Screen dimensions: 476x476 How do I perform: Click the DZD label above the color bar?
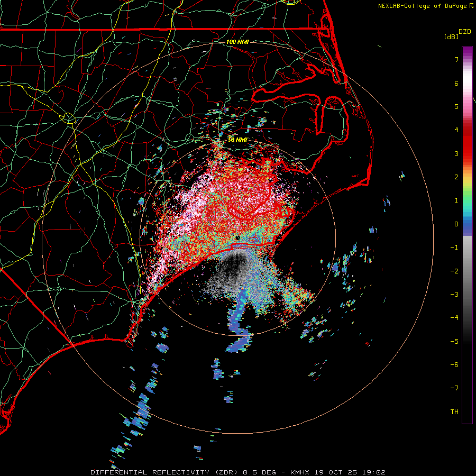coord(465,32)
